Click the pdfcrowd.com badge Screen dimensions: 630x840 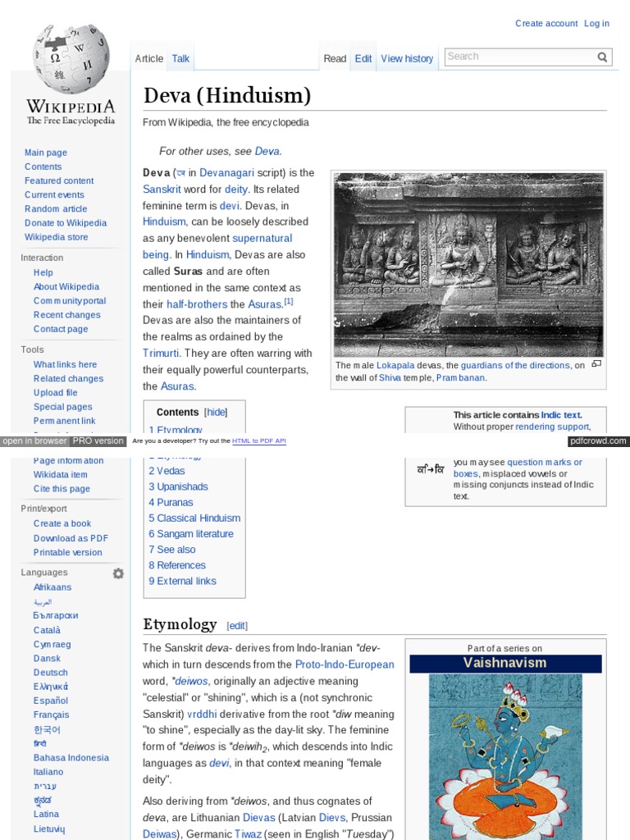(598, 441)
